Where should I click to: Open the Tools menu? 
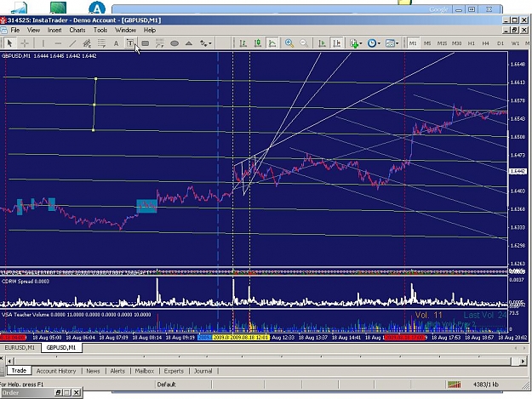pyautogui.click(x=100, y=30)
